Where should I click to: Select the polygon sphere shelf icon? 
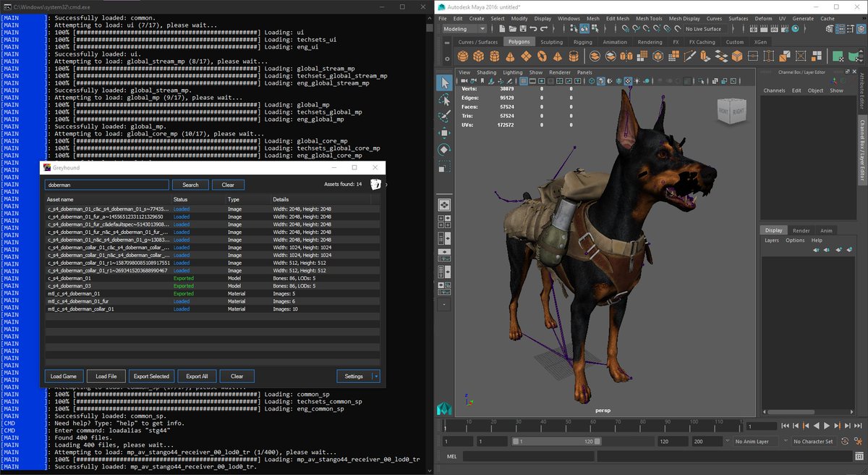pyautogui.click(x=463, y=56)
